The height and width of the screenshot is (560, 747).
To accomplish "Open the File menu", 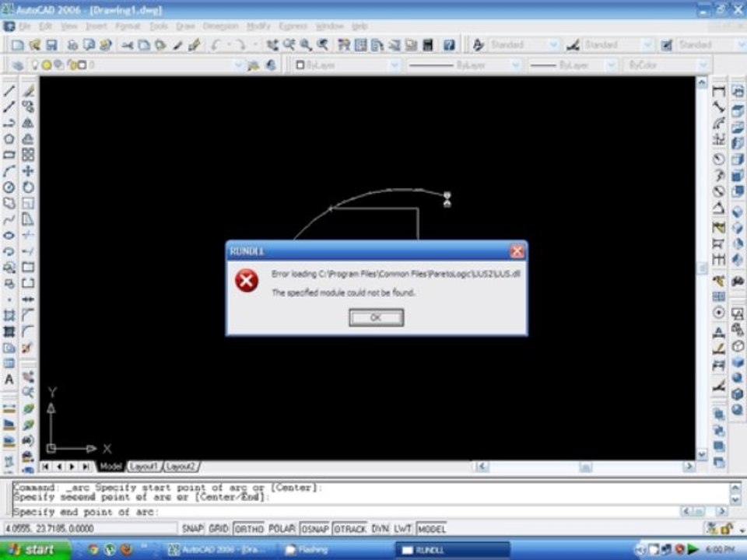I will [24, 26].
